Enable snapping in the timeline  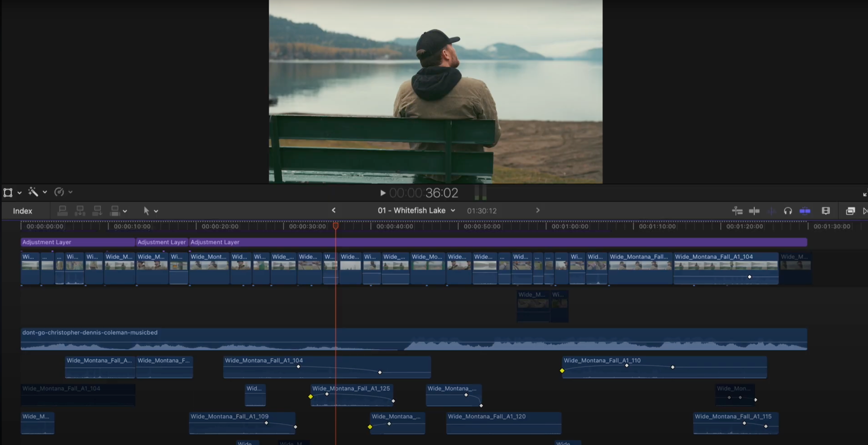point(805,211)
